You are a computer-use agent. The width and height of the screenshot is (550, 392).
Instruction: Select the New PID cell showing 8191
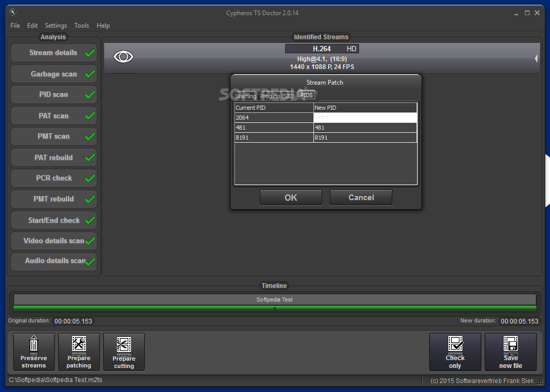tap(365, 137)
